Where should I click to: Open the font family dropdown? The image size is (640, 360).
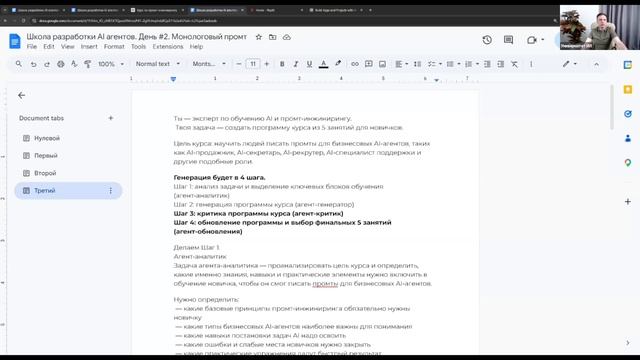[209, 64]
